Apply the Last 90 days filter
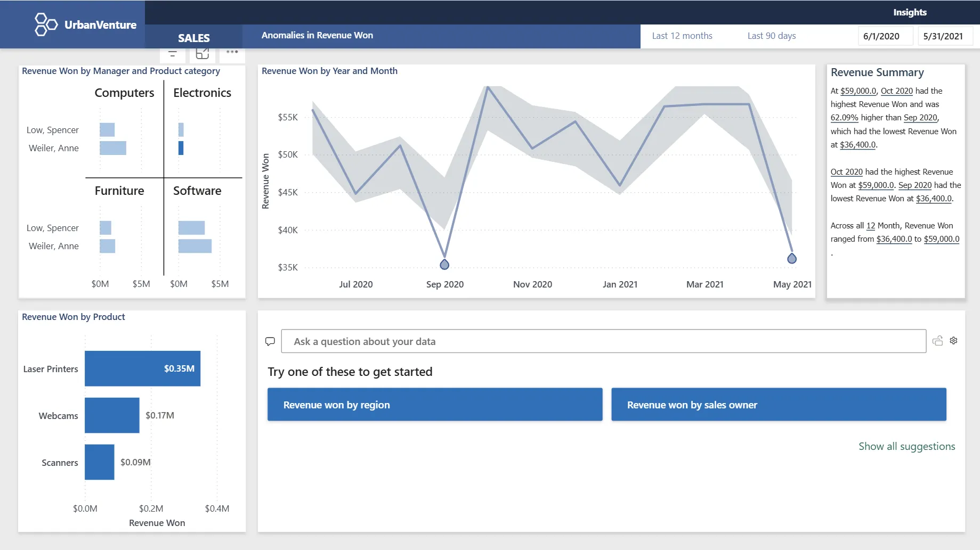 771,36
